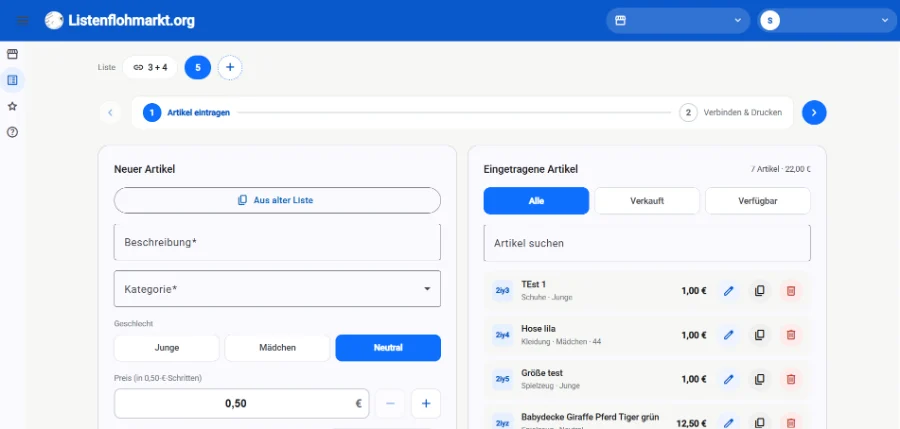Select linked list 3 + 4
The image size is (900, 429).
(x=150, y=67)
